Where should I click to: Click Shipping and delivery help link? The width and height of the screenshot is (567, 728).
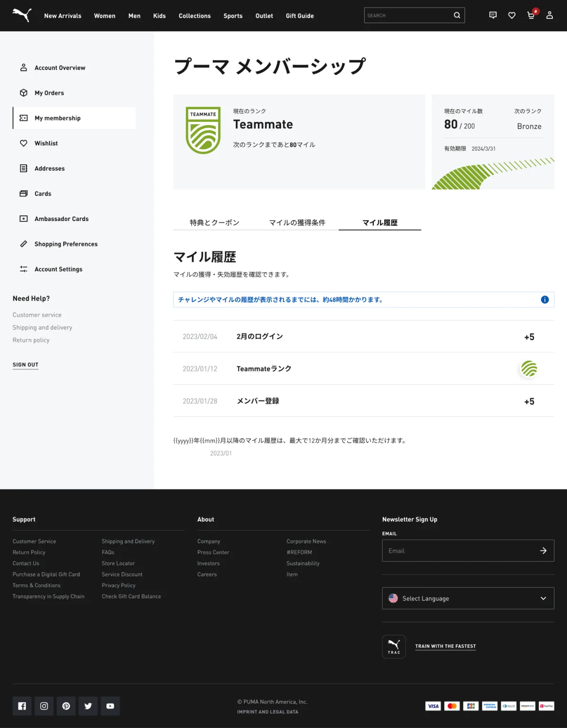click(x=43, y=327)
